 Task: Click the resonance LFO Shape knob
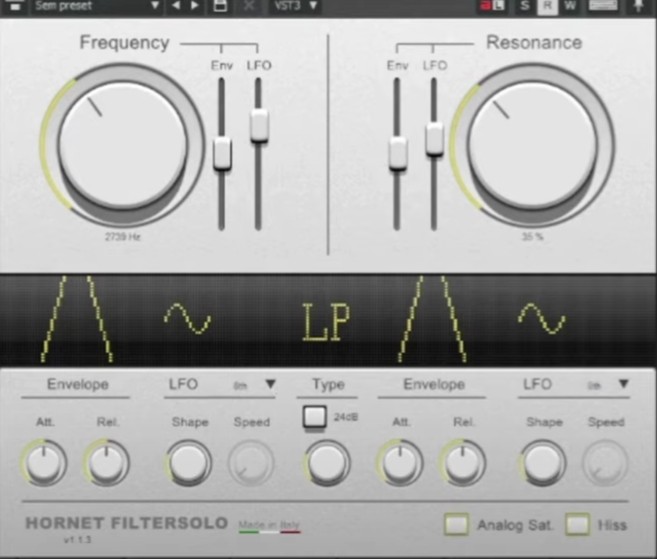(542, 463)
